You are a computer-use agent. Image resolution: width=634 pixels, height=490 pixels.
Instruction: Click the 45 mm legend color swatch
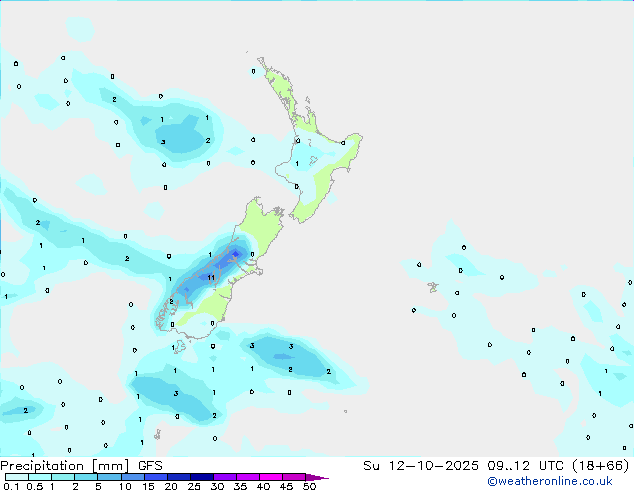294,477
